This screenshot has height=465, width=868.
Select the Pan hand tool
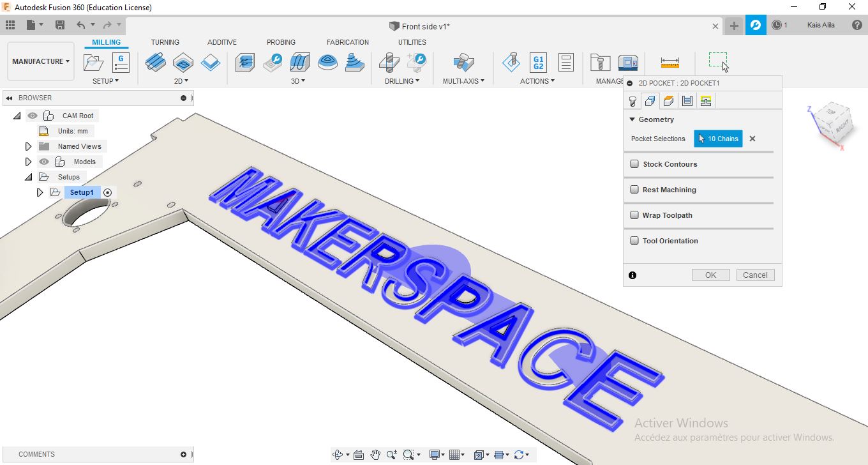click(x=375, y=455)
